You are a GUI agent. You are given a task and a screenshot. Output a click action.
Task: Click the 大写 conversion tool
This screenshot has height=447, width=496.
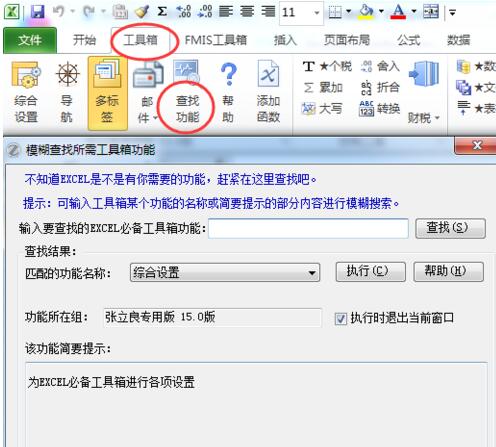click(322, 109)
